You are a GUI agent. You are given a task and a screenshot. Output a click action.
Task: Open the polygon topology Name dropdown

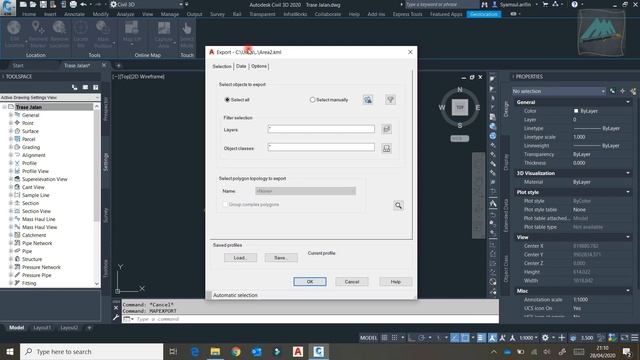pyautogui.click(x=305, y=191)
